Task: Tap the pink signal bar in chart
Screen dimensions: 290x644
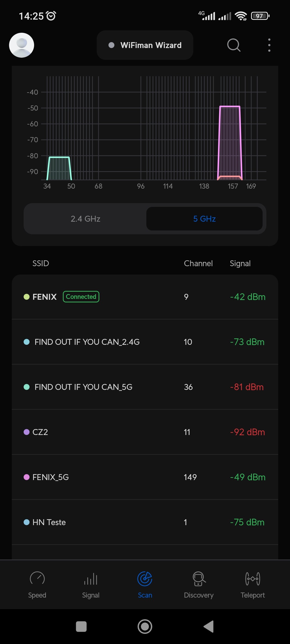Action: coord(230,142)
